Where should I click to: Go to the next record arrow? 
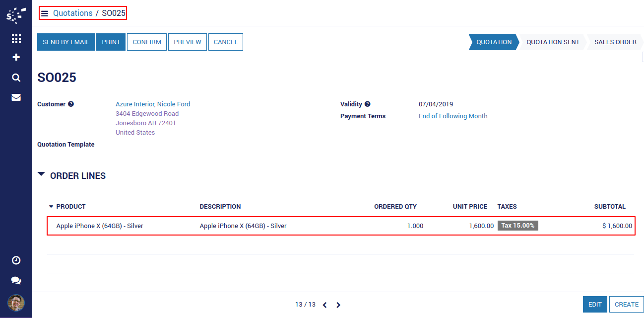[338, 305]
